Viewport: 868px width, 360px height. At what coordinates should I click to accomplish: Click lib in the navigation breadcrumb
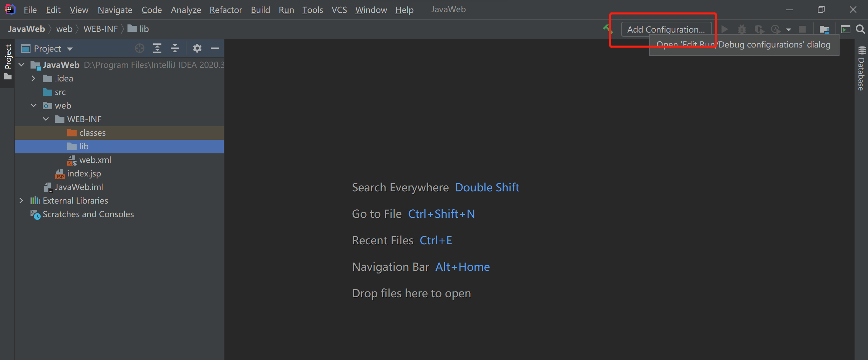point(138,29)
